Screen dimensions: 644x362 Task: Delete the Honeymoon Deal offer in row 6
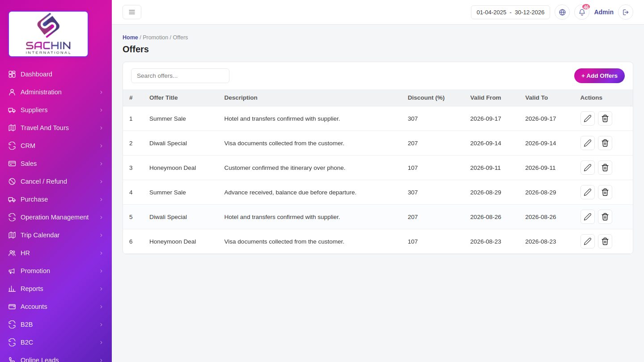tap(605, 241)
